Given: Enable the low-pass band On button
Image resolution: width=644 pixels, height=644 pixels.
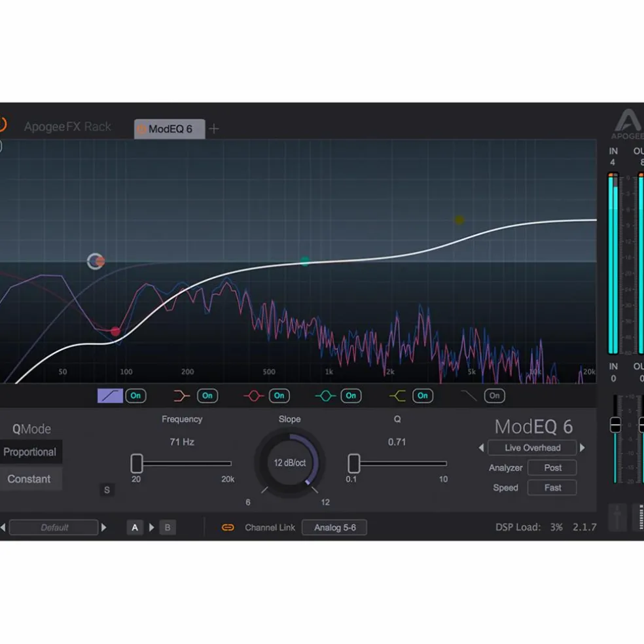Looking at the screenshot, I should tap(495, 396).
